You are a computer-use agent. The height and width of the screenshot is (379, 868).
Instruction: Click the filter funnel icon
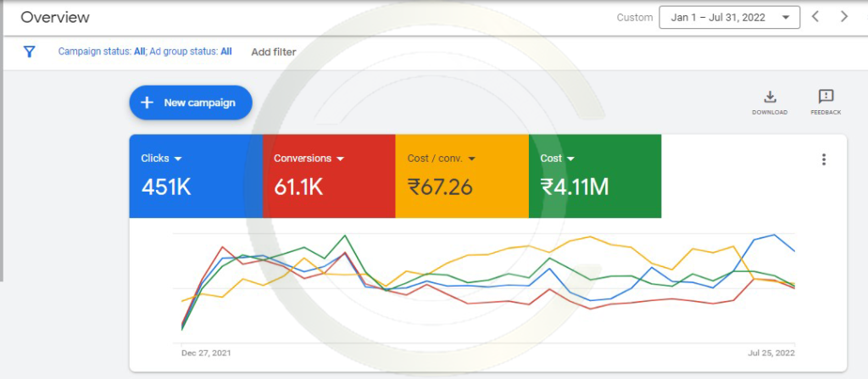tap(30, 52)
